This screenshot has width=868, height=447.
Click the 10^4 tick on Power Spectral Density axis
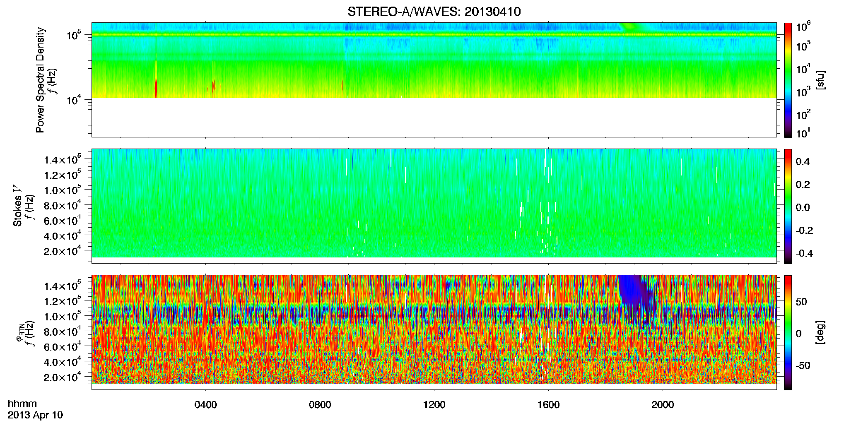coord(74,99)
